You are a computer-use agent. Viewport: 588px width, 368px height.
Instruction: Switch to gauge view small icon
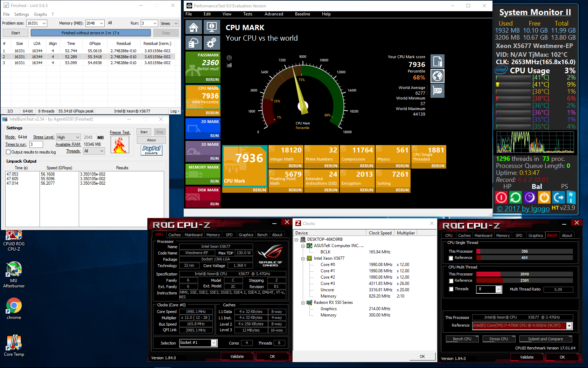click(229, 58)
